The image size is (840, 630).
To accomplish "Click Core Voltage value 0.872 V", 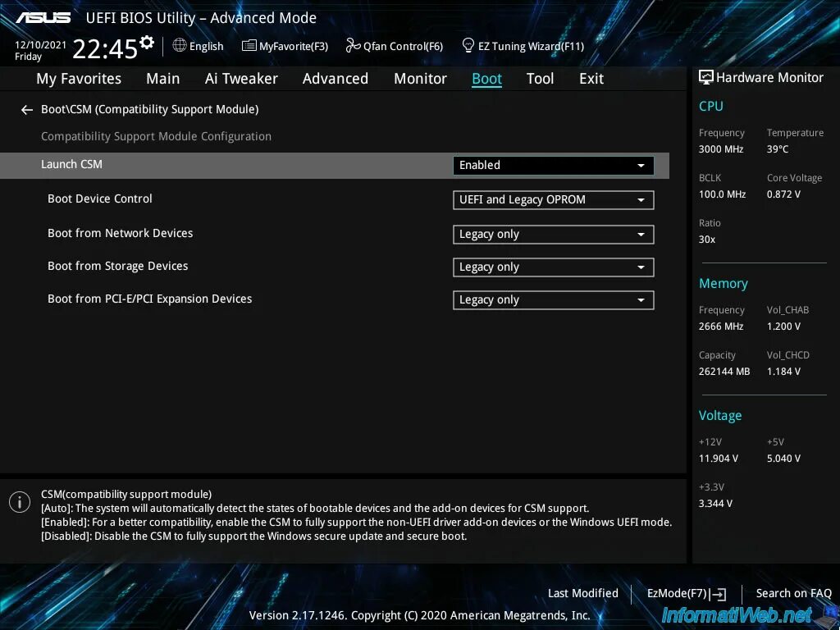I will point(783,194).
